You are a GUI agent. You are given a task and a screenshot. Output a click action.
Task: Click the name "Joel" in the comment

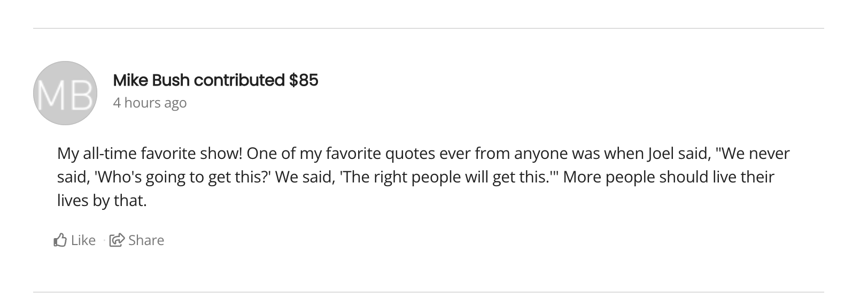point(661,154)
